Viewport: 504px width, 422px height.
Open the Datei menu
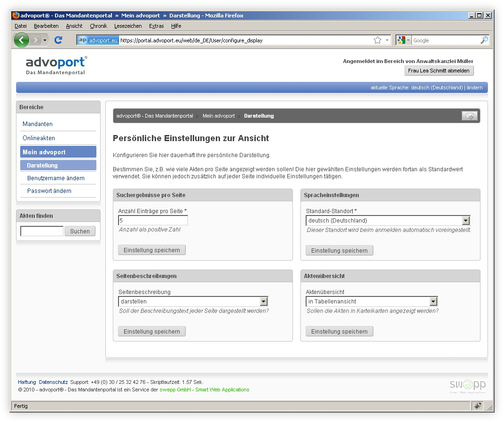[x=21, y=26]
